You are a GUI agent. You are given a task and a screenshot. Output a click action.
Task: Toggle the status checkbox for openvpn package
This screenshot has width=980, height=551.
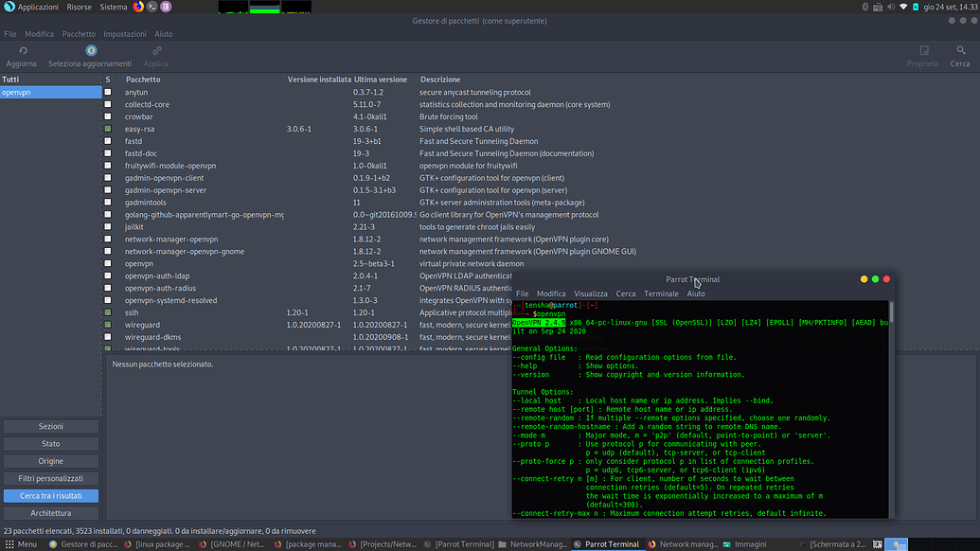(108, 263)
